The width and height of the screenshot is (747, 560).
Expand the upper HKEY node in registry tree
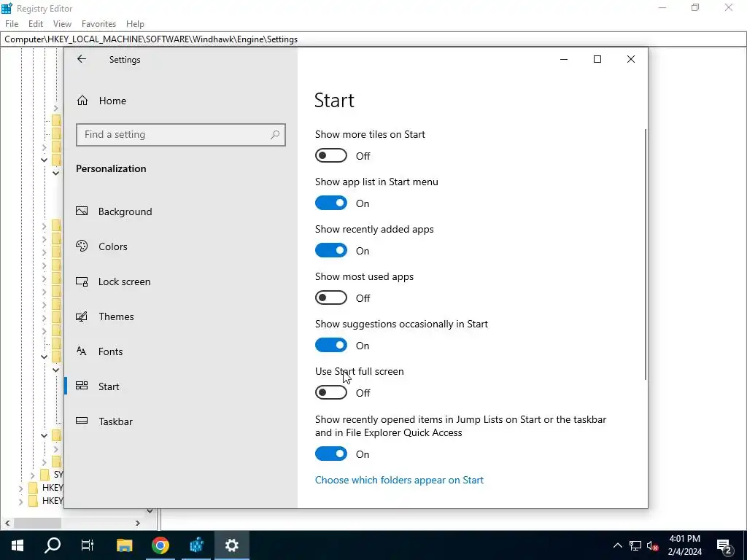[20, 488]
